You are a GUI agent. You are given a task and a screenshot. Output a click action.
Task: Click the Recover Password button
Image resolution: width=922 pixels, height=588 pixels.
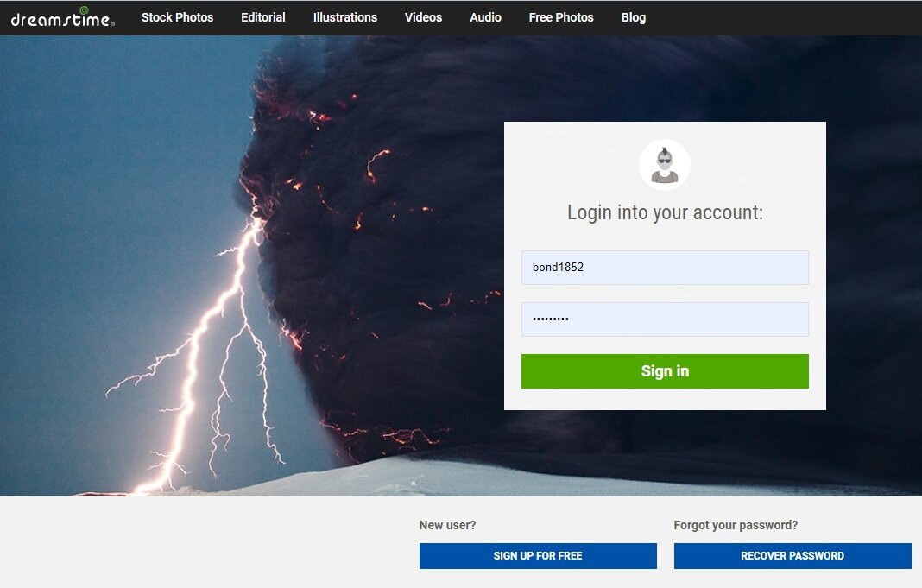pyautogui.click(x=792, y=556)
